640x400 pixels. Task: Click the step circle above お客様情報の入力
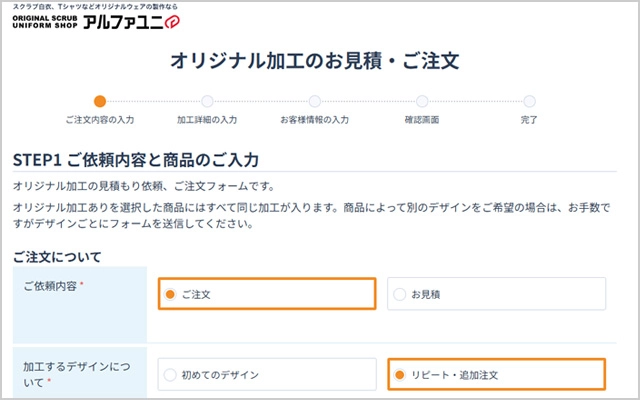pos(314,100)
